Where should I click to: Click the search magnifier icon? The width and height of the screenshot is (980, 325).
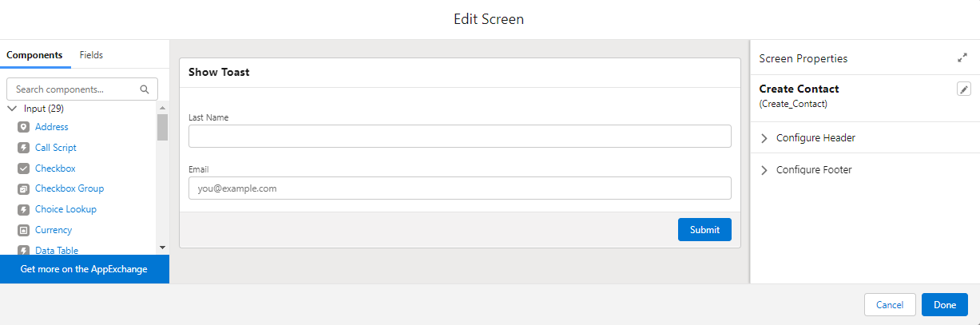(145, 89)
